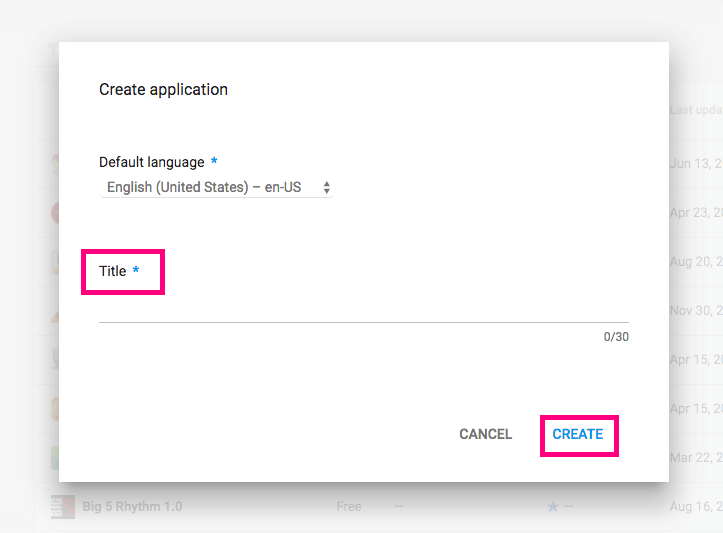This screenshot has width=723, height=533.
Task: Click the Create application dialog heading
Action: pos(163,89)
